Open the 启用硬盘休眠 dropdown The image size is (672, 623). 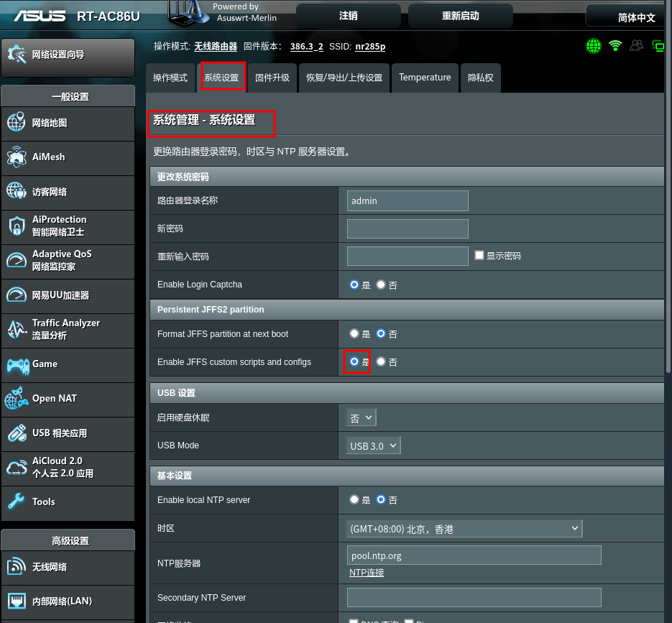pyautogui.click(x=362, y=417)
